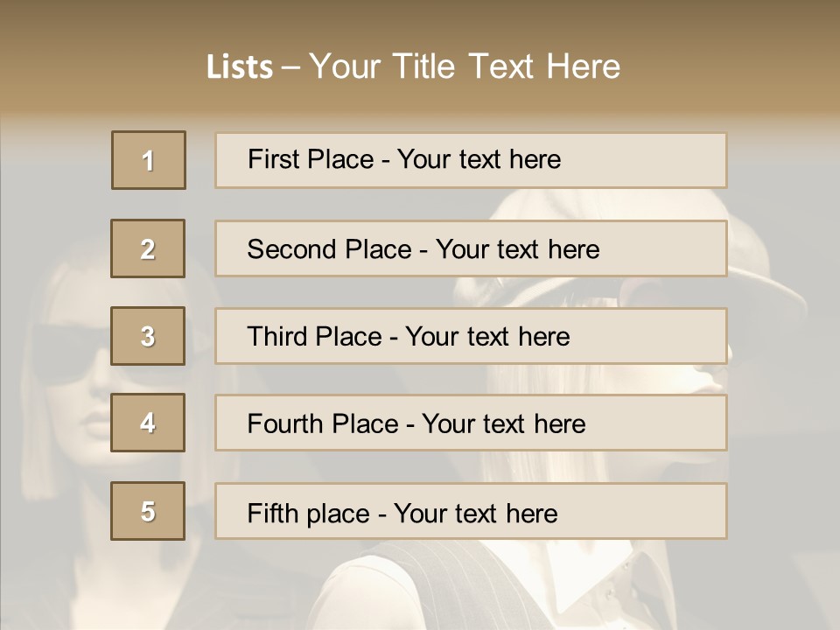Click the left woman's lips
This screenshot has width=840, height=630.
click(x=98, y=424)
